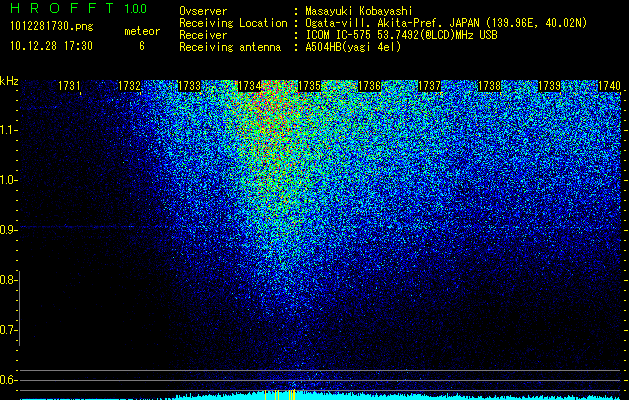
Task: Click the kHz axis unit label
Action: (9, 81)
